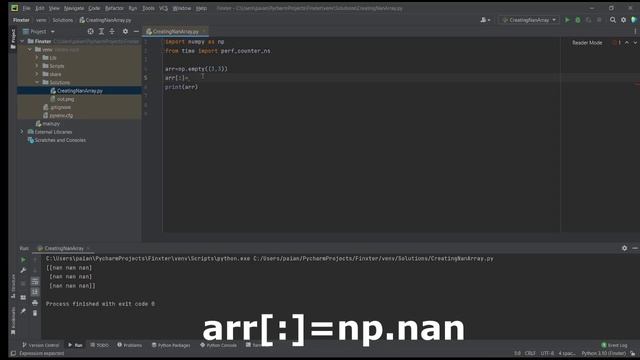Expand the Lib folder
The image size is (640, 360).
pyautogui.click(x=37, y=58)
